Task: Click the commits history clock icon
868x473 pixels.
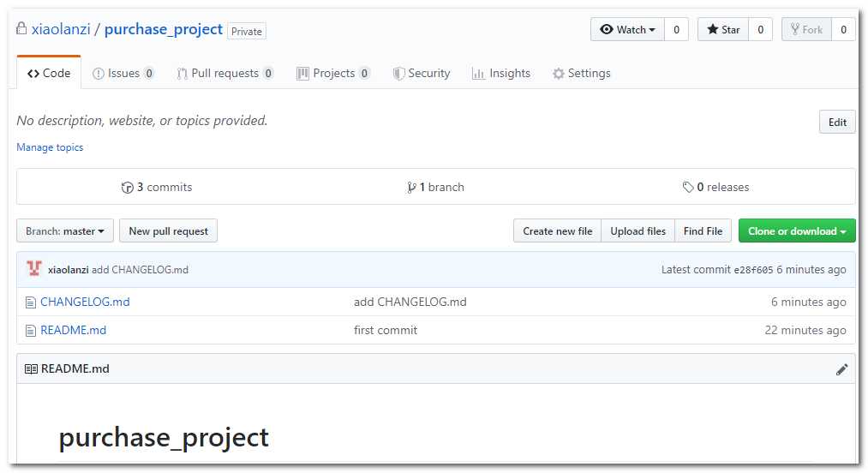Action: tap(128, 187)
